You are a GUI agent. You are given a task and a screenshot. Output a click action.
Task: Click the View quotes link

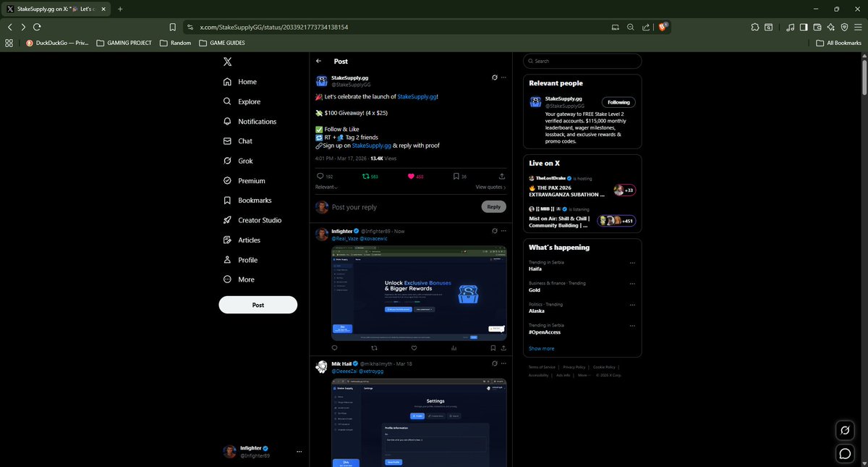[x=490, y=186]
